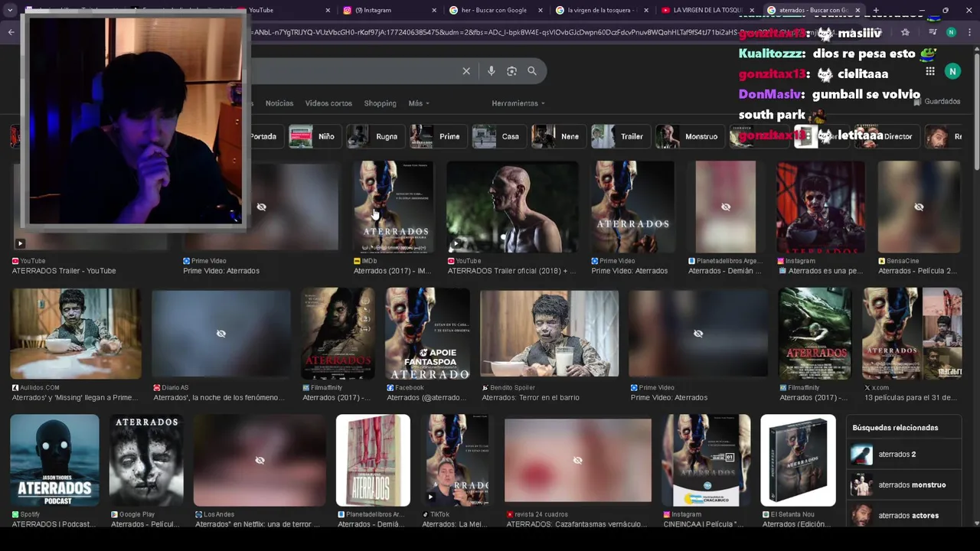The width and height of the screenshot is (980, 551).
Task: Open the browser tab list dropdown arrow
Action: (10, 10)
